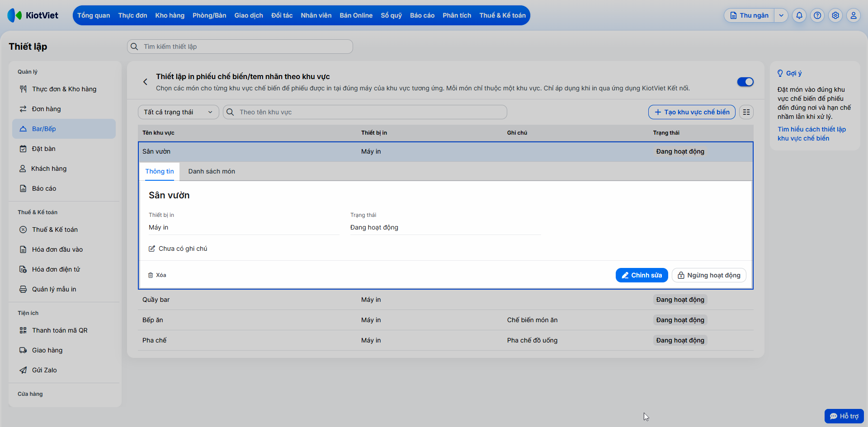Click the Gợi ý lightbulb icon

click(780, 73)
